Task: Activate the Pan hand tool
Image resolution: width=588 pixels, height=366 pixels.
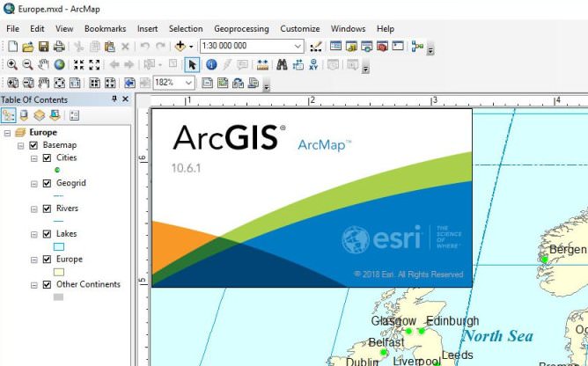Action: (43, 64)
